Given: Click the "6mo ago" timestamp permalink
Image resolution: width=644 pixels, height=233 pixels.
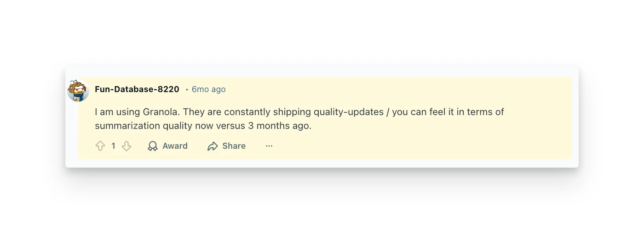Looking at the screenshot, I should pyautogui.click(x=208, y=89).
